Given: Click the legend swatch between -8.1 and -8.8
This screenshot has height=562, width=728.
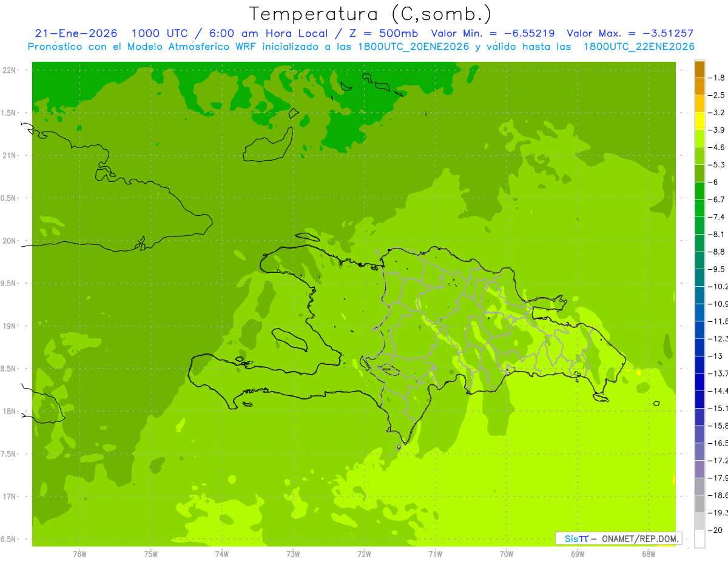Looking at the screenshot, I should pos(699,243).
